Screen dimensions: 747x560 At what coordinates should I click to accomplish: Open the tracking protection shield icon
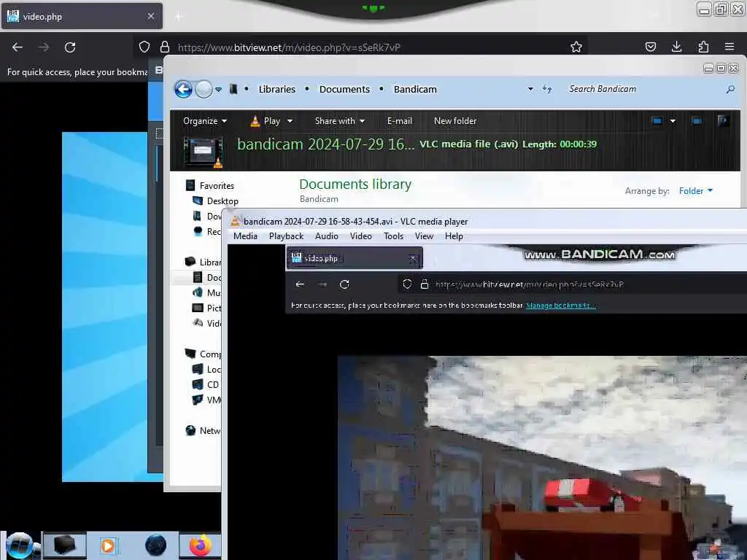(144, 47)
